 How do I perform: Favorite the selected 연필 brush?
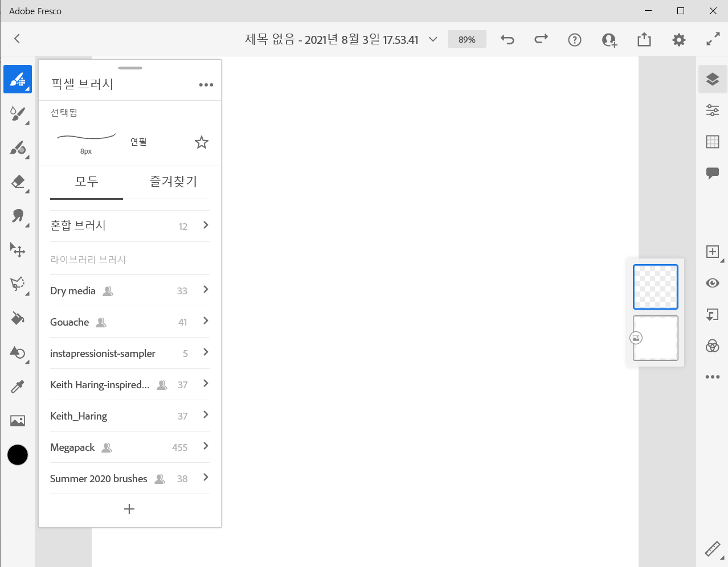tap(202, 142)
